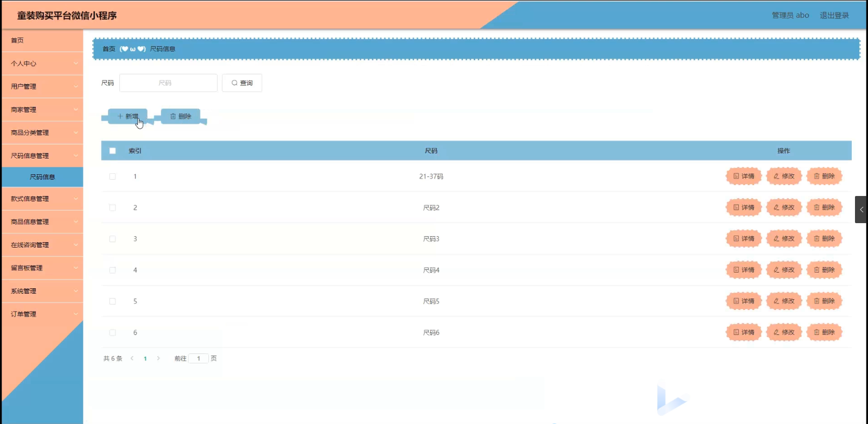Click the 尺码 column header
The width and height of the screenshot is (868, 424).
pos(431,151)
